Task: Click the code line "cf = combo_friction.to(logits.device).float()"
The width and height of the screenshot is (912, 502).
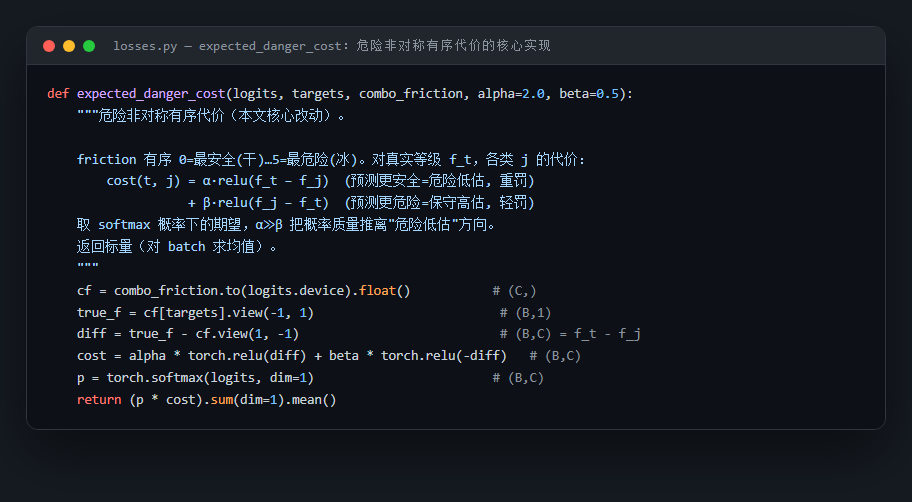Action: point(244,290)
